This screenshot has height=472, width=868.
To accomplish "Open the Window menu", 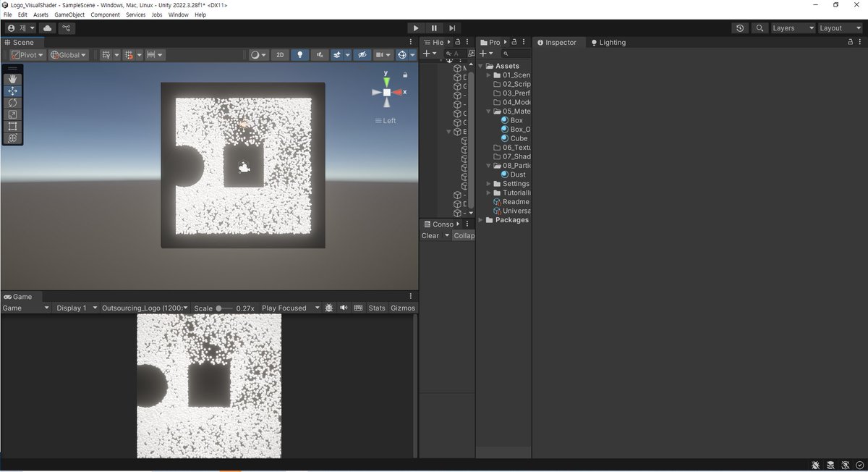I will click(x=178, y=14).
